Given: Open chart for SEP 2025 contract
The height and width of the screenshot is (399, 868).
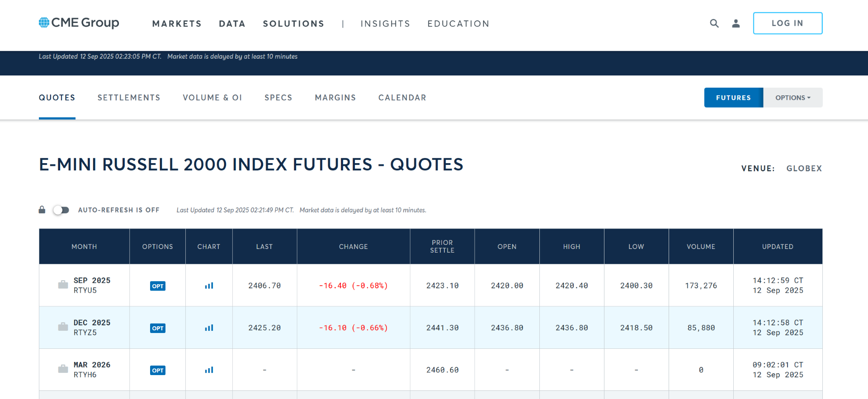Looking at the screenshot, I should pyautogui.click(x=209, y=286).
